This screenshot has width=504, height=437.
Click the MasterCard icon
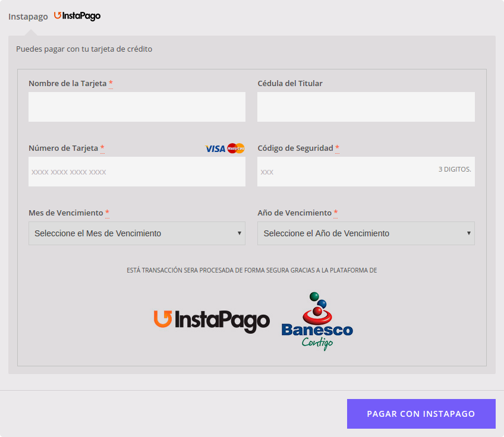point(236,148)
